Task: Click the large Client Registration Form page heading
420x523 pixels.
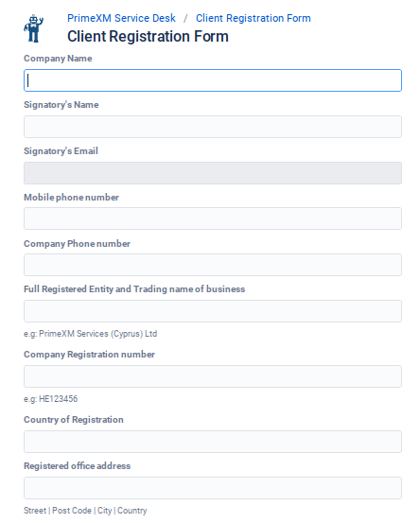Action: [x=148, y=36]
